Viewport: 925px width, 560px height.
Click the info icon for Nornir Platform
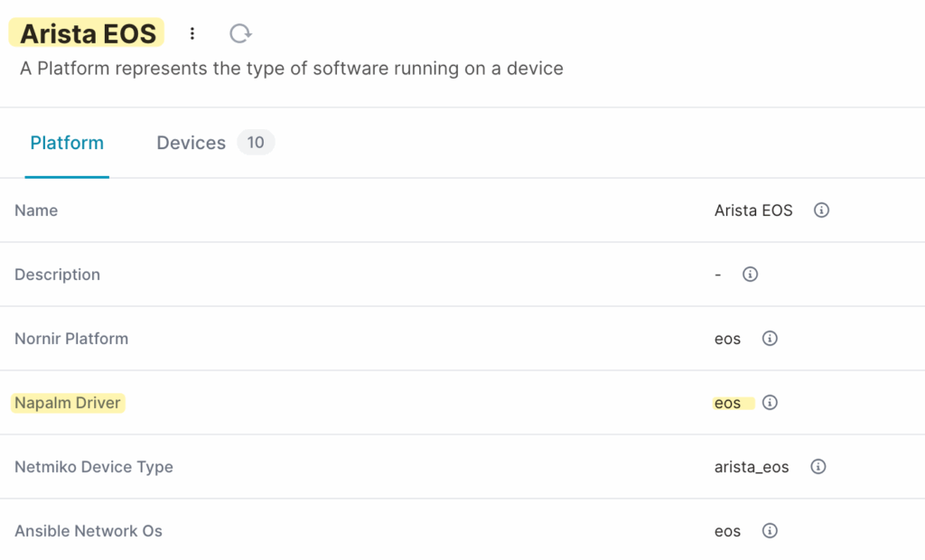coord(770,338)
